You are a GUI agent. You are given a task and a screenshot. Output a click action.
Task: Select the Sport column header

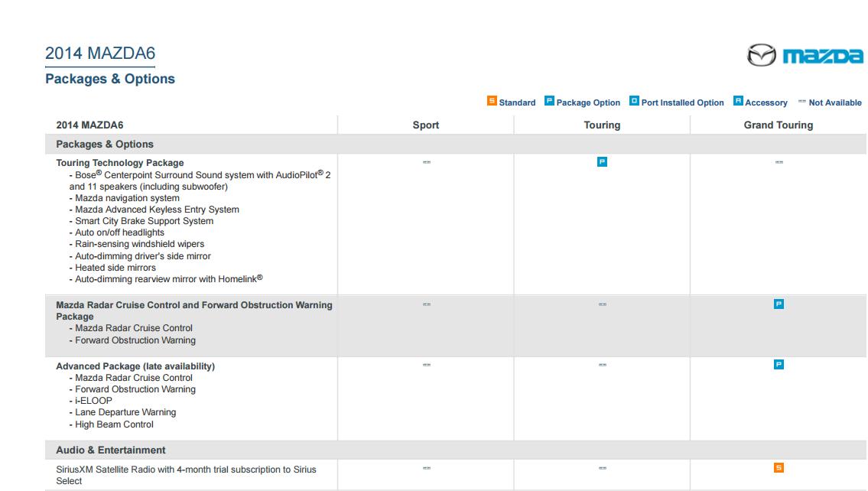(426, 125)
